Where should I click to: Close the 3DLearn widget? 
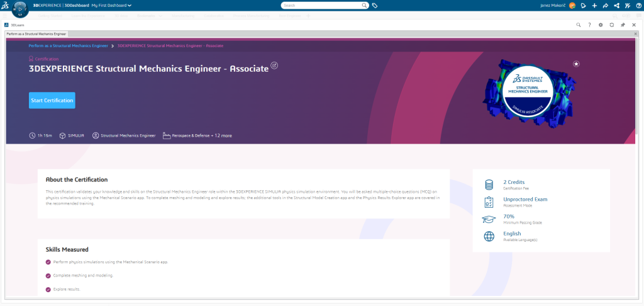click(634, 25)
